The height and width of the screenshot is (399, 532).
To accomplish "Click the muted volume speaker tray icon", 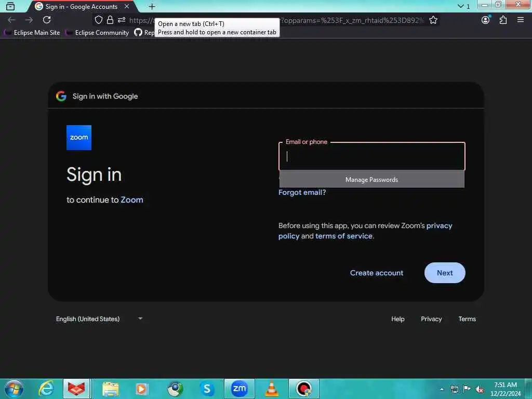I will 480,389.
